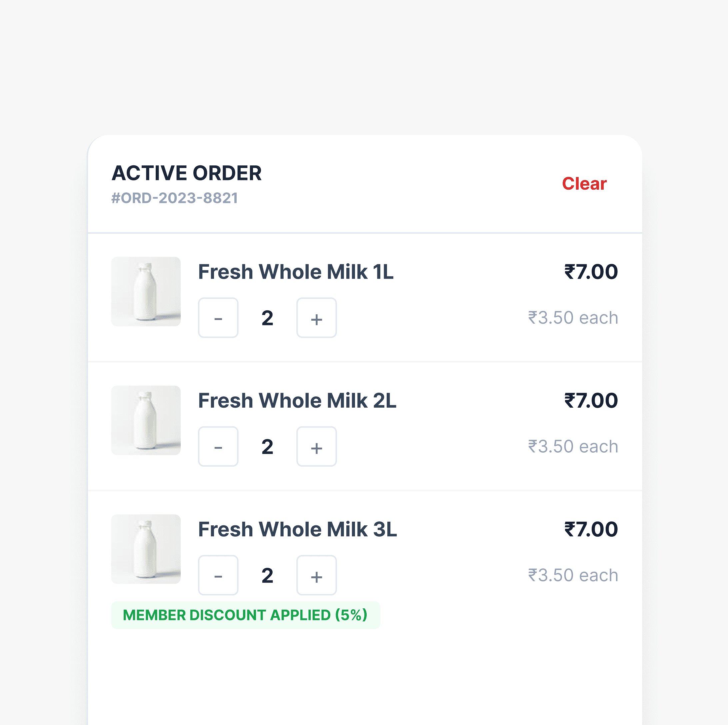
Task: Click the Member Discount Applied badge
Action: point(246,615)
